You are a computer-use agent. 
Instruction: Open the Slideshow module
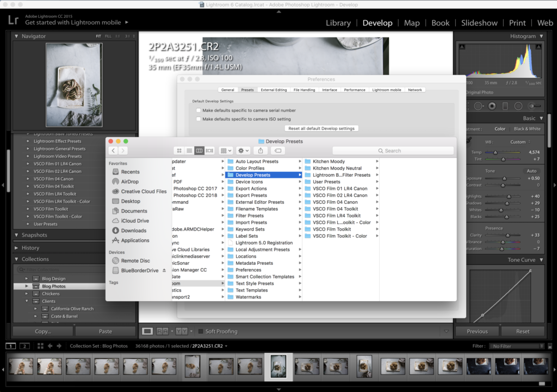(479, 23)
